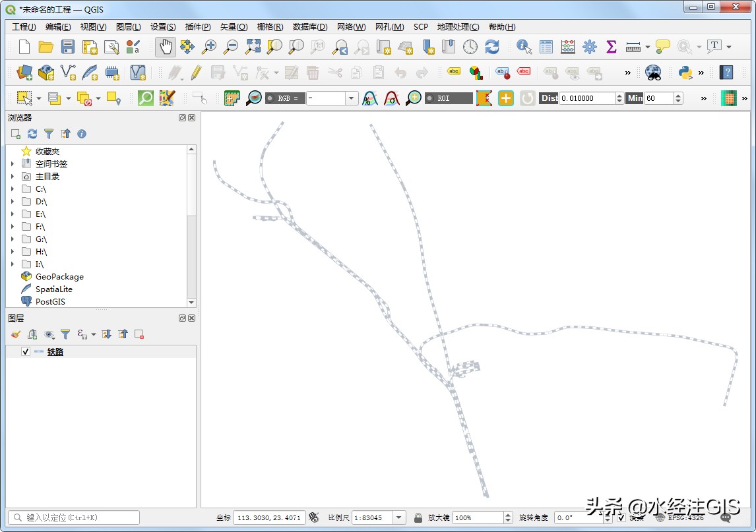Select the Pan Map tool
756x532 pixels.
[x=165, y=47]
